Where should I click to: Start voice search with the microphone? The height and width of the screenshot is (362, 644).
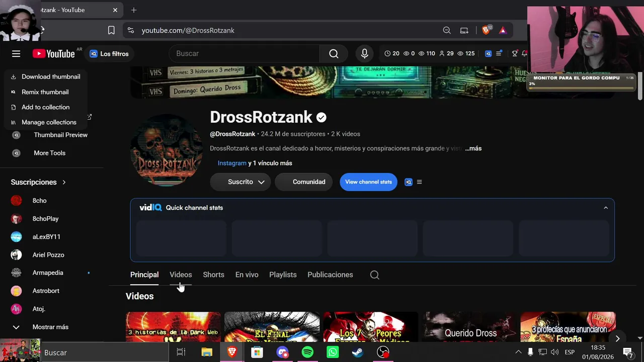[365, 54]
